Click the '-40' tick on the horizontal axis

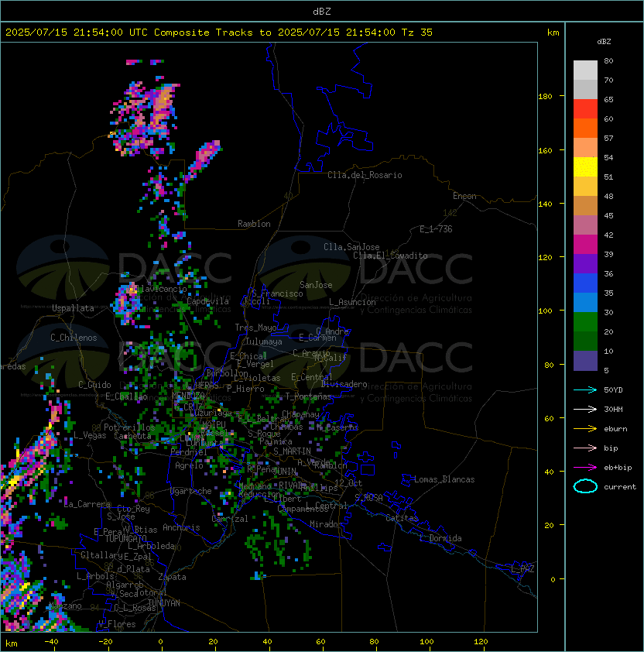pyautogui.click(x=51, y=642)
